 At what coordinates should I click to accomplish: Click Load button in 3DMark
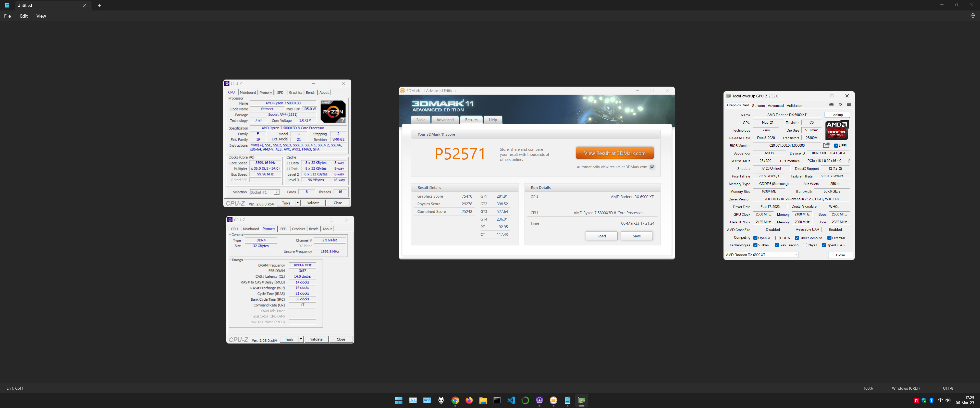tap(601, 236)
